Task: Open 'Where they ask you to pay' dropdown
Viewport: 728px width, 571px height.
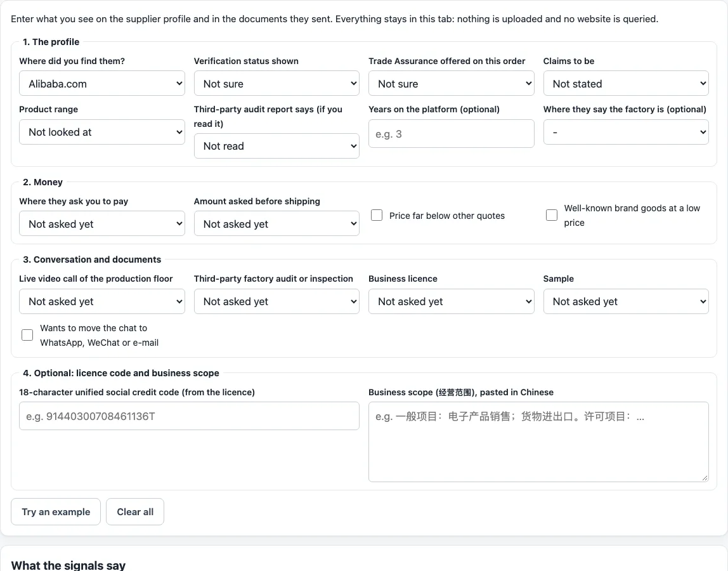Action: click(101, 223)
